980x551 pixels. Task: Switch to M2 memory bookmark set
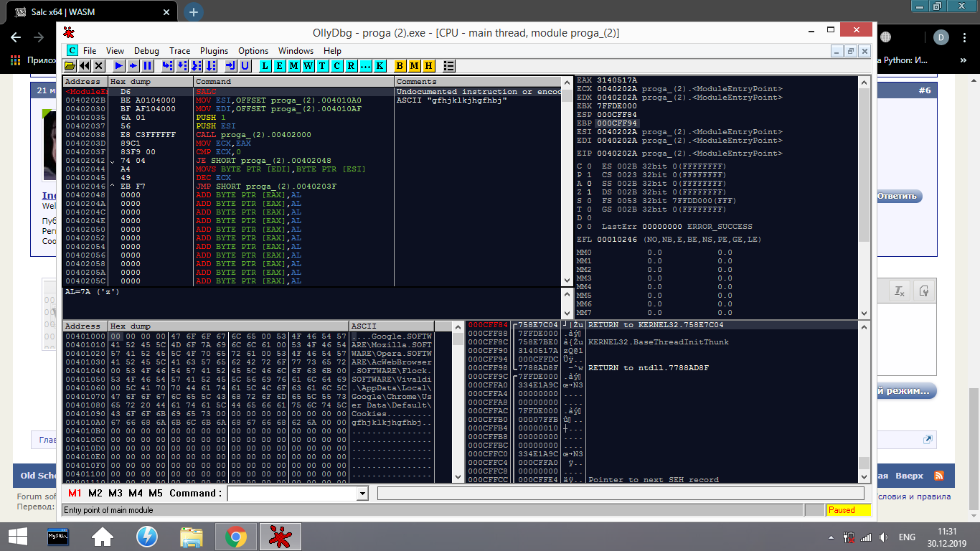coord(95,494)
